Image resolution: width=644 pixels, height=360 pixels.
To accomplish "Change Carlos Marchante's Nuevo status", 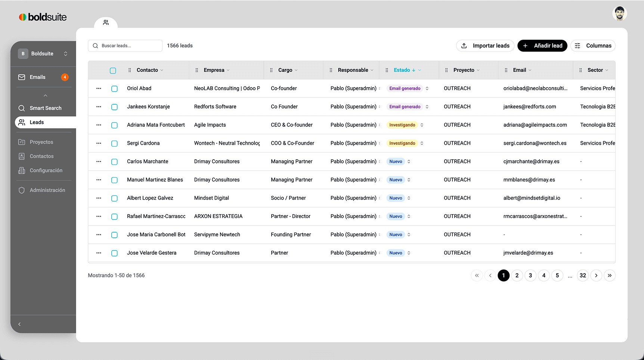I will tap(399, 161).
